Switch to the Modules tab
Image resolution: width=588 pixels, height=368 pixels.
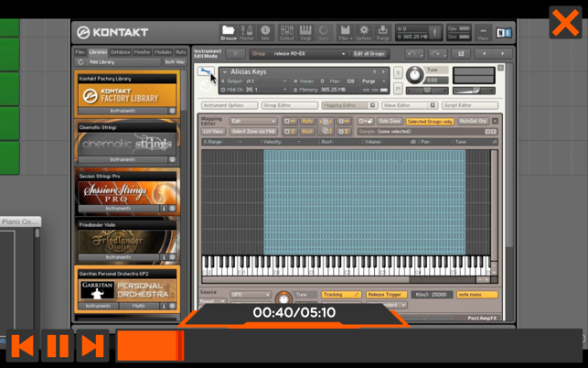pos(163,52)
